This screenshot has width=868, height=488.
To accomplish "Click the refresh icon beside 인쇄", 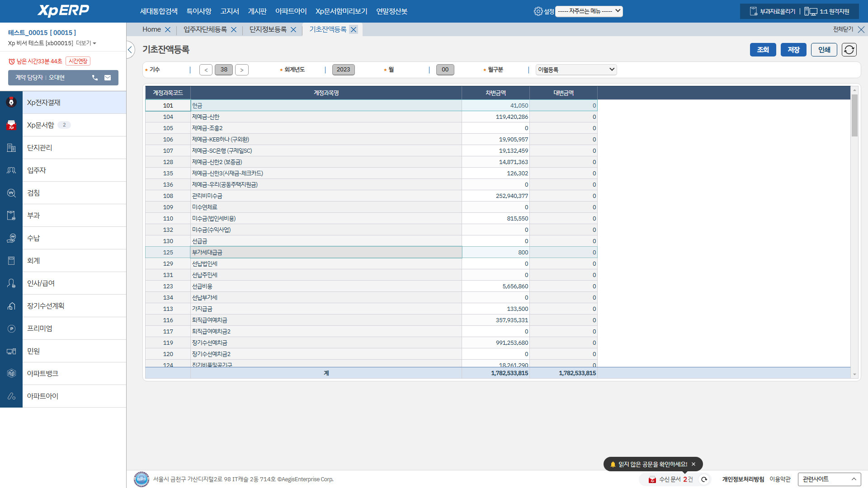I will pos(849,50).
